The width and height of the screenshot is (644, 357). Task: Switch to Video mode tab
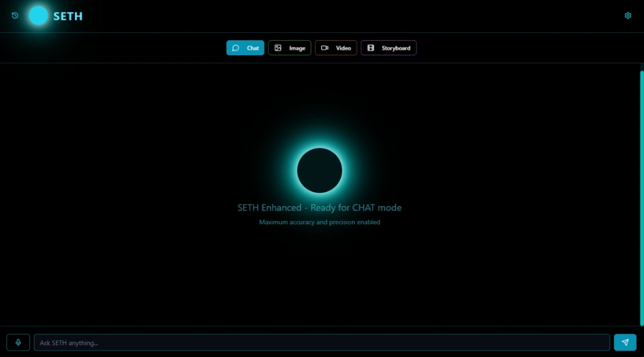click(x=336, y=48)
